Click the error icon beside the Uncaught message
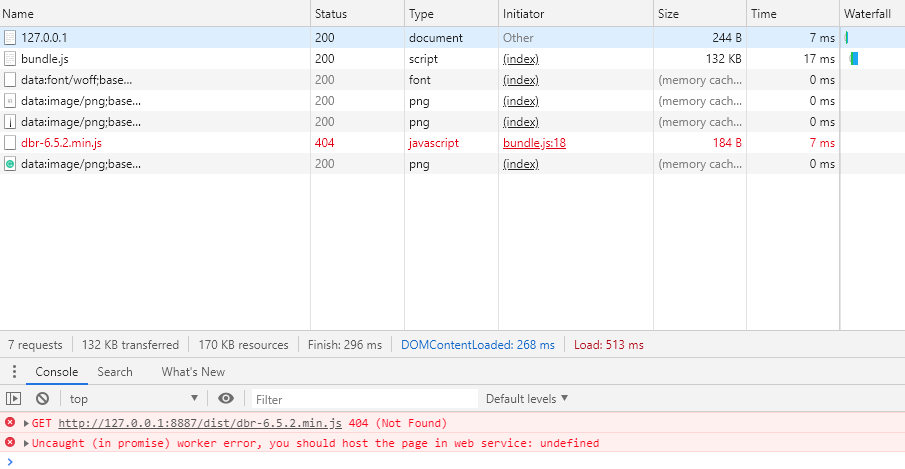905x469 pixels. tap(10, 442)
